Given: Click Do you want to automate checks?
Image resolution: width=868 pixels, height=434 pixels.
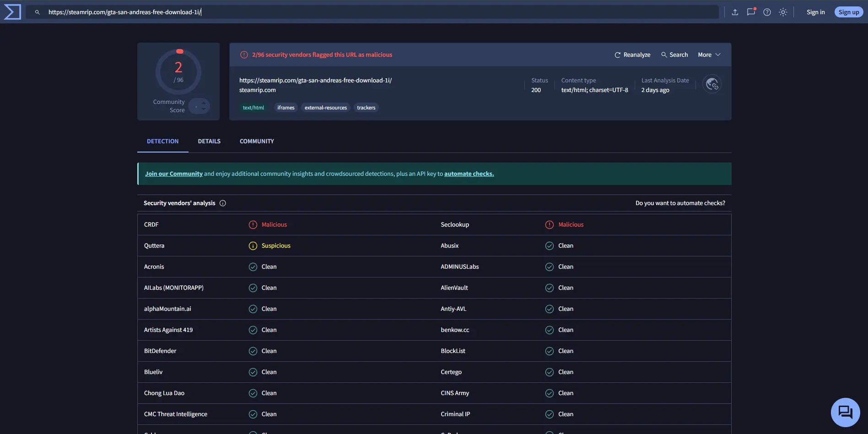Looking at the screenshot, I should tap(680, 203).
